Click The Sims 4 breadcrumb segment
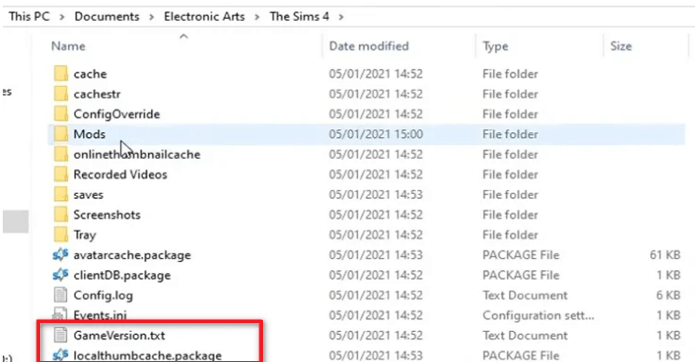This screenshot has height=362, width=695. pyautogui.click(x=300, y=16)
